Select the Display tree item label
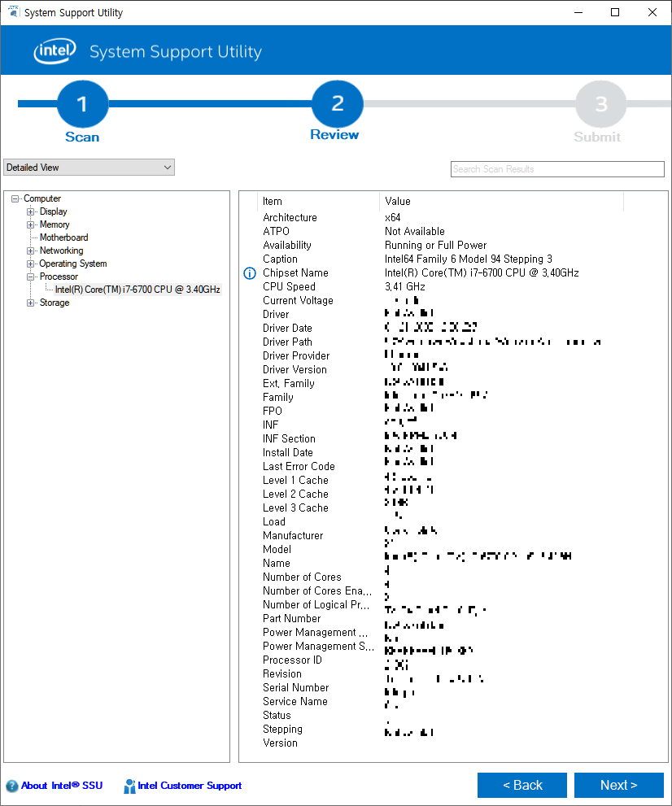672x806 pixels. (x=54, y=211)
